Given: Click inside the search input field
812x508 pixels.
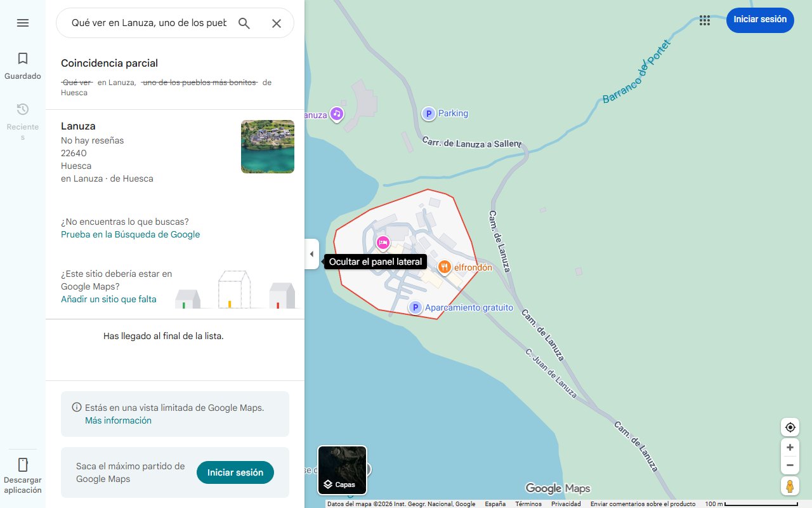Looking at the screenshot, I should click(146, 23).
